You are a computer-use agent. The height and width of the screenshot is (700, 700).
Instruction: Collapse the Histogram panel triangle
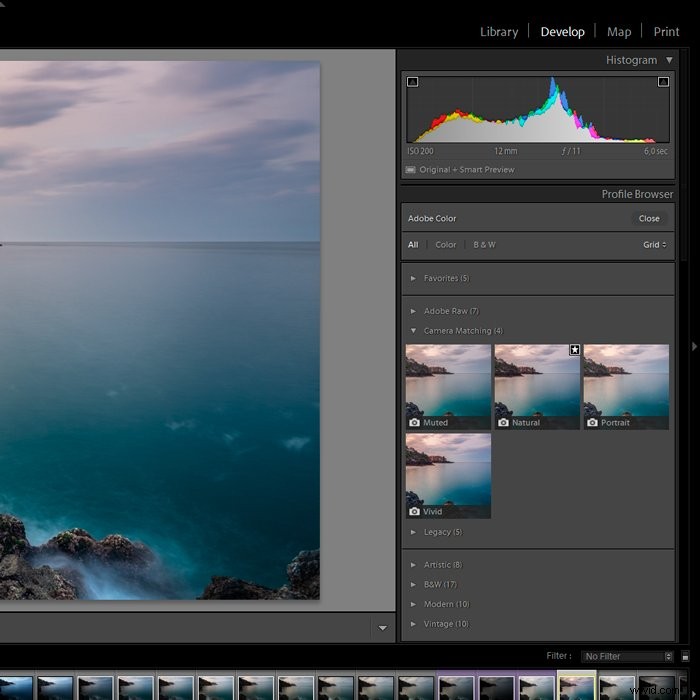click(x=669, y=60)
